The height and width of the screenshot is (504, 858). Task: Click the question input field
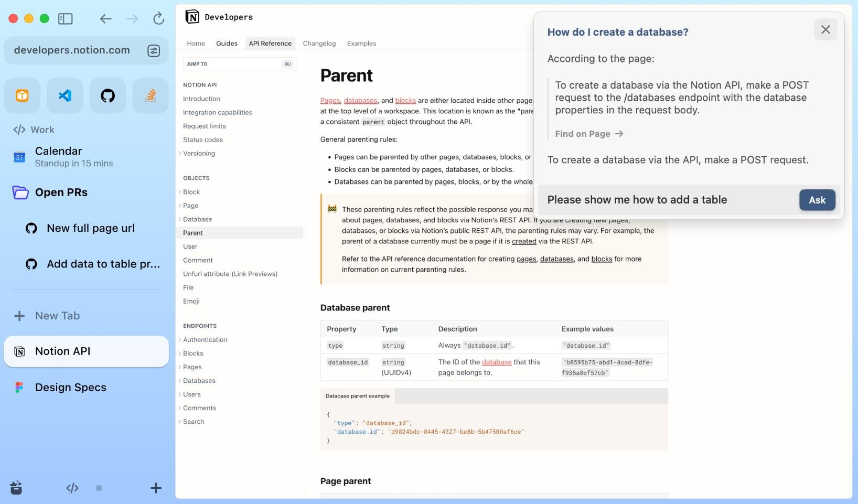click(x=669, y=200)
